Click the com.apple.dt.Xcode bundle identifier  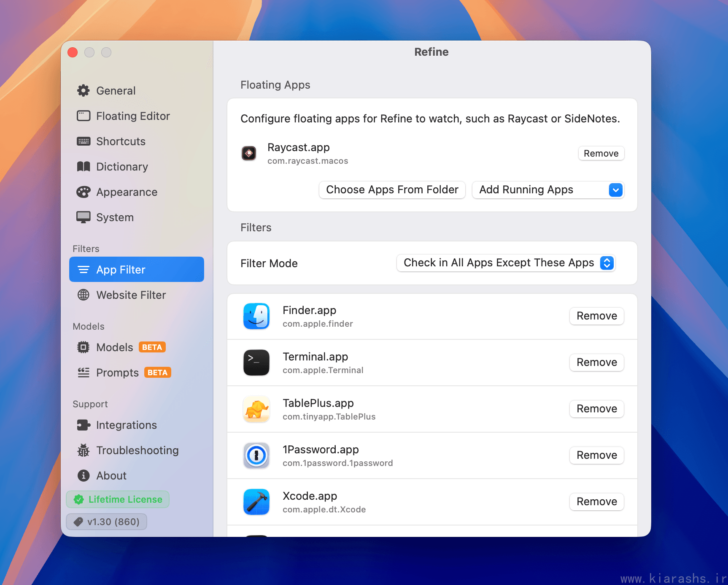point(324,509)
